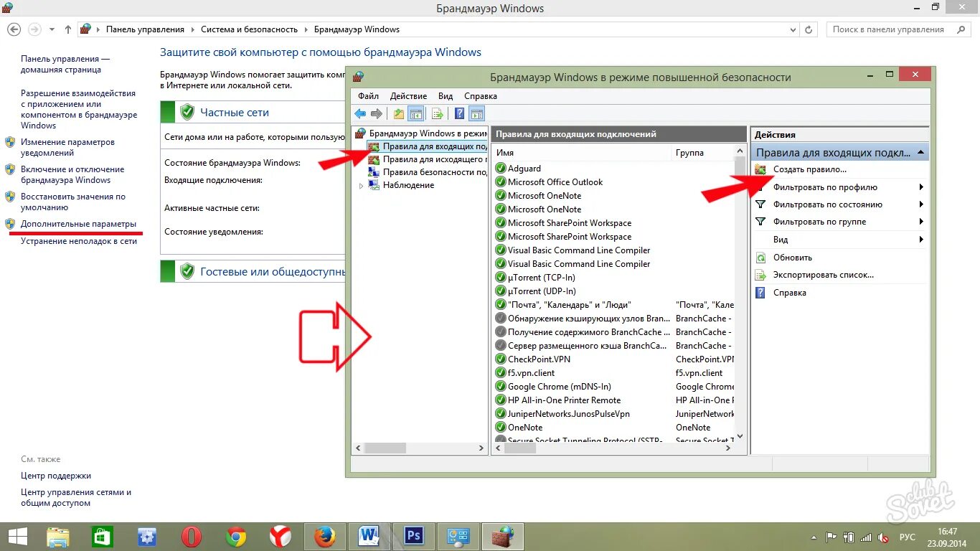The image size is (980, 551).
Task: Toggle the show/hide action pane toolbar icon
Action: (x=477, y=113)
